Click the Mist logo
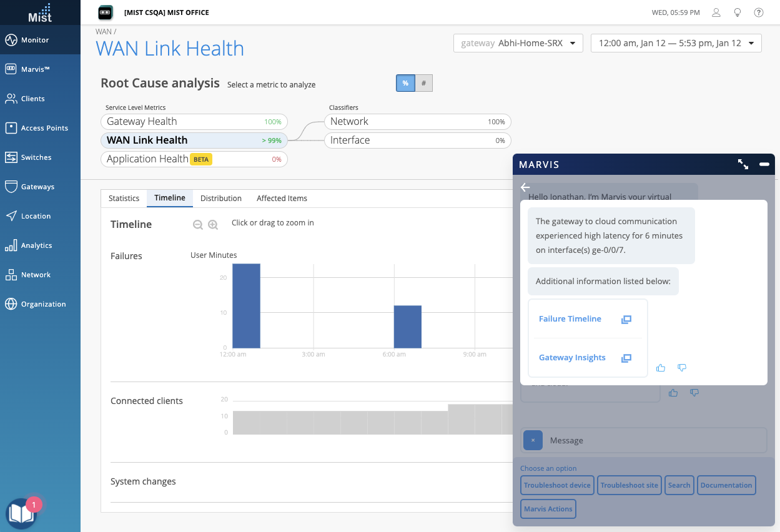The width and height of the screenshot is (780, 532). coord(40,12)
